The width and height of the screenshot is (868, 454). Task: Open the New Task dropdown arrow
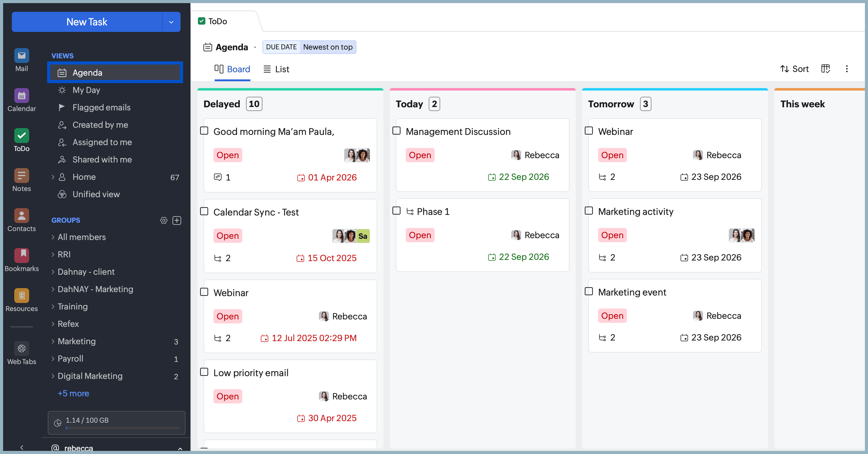(x=171, y=22)
